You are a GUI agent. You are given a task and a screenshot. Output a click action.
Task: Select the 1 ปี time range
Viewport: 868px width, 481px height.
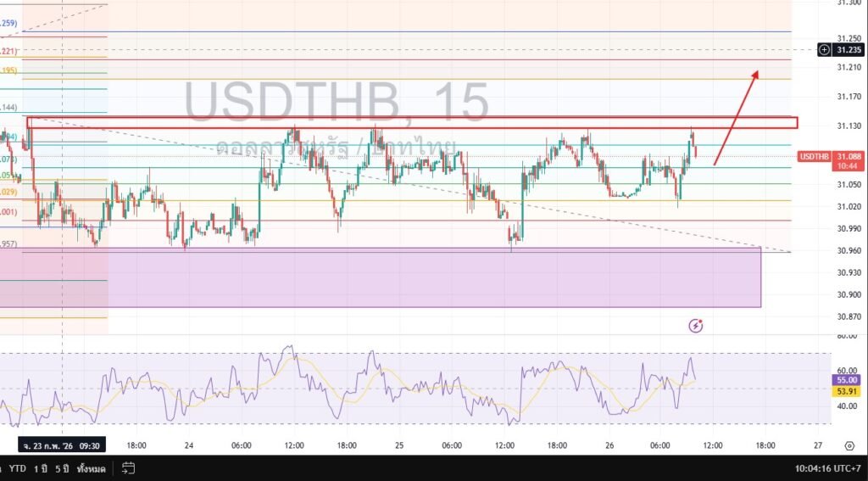click(x=39, y=467)
